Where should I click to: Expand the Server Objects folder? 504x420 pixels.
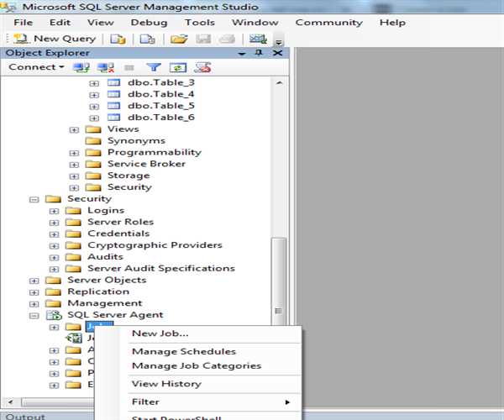click(x=34, y=280)
